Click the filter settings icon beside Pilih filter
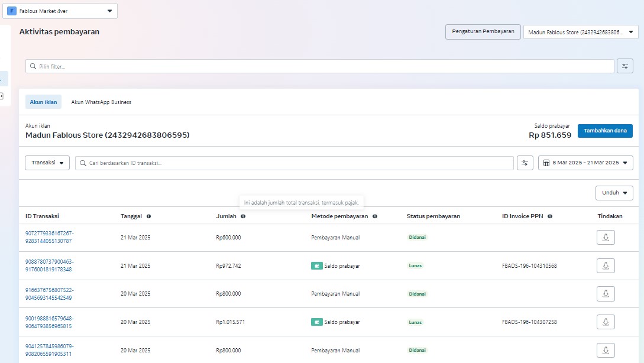644x363 pixels. pyautogui.click(x=624, y=66)
